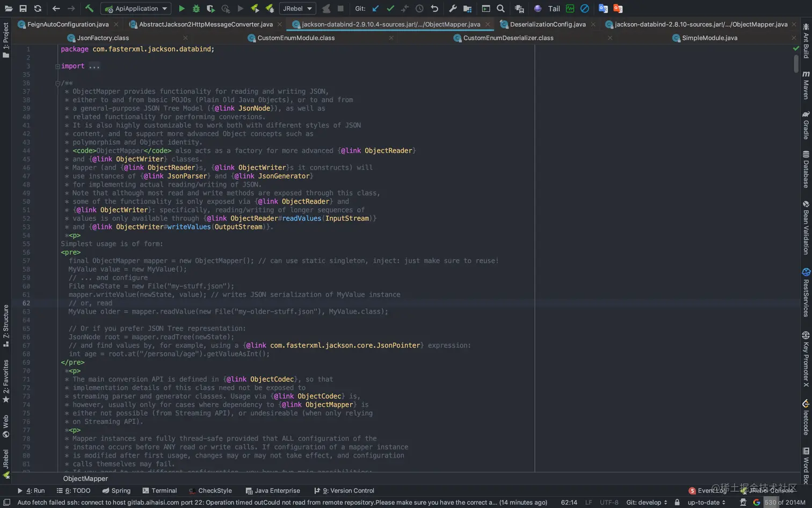Revert changes with the undo arrow icon
Screen dimensions: 812x508
(434, 9)
